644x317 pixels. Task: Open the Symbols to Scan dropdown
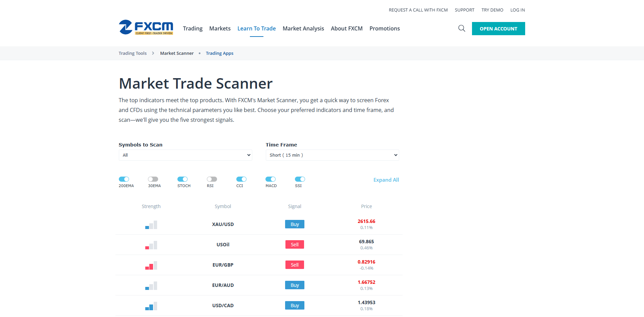[185, 155]
